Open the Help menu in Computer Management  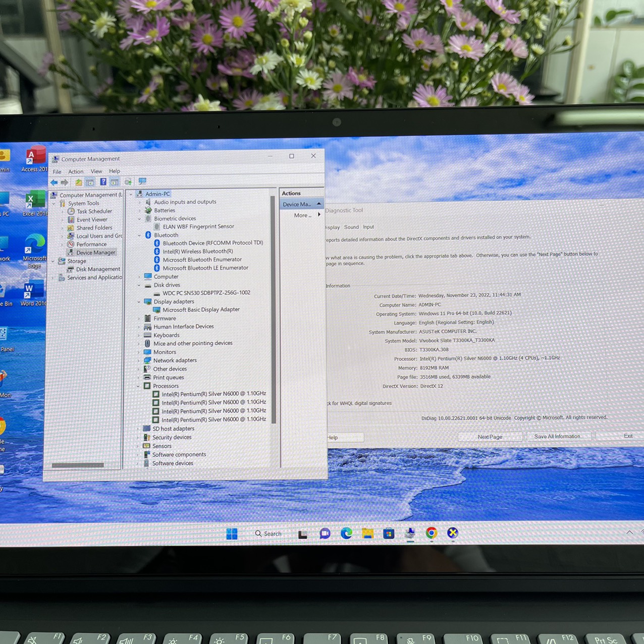[115, 171]
